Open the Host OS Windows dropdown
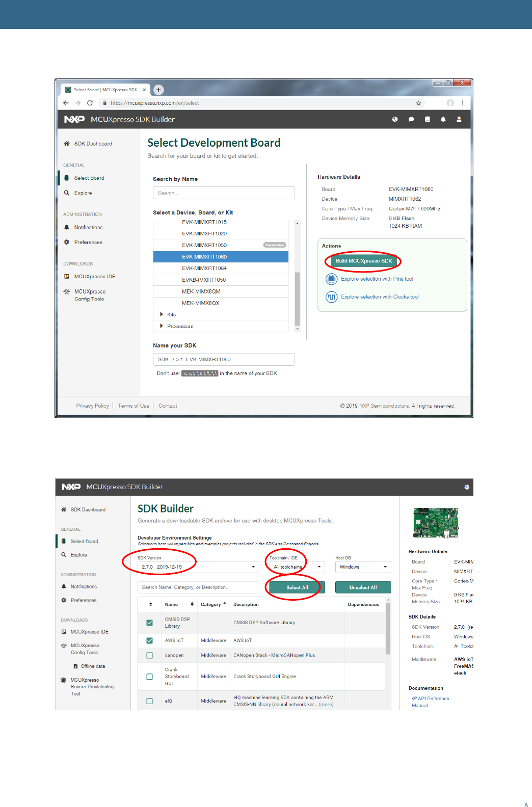Image resolution: width=532 pixels, height=807 pixels. tap(363, 567)
